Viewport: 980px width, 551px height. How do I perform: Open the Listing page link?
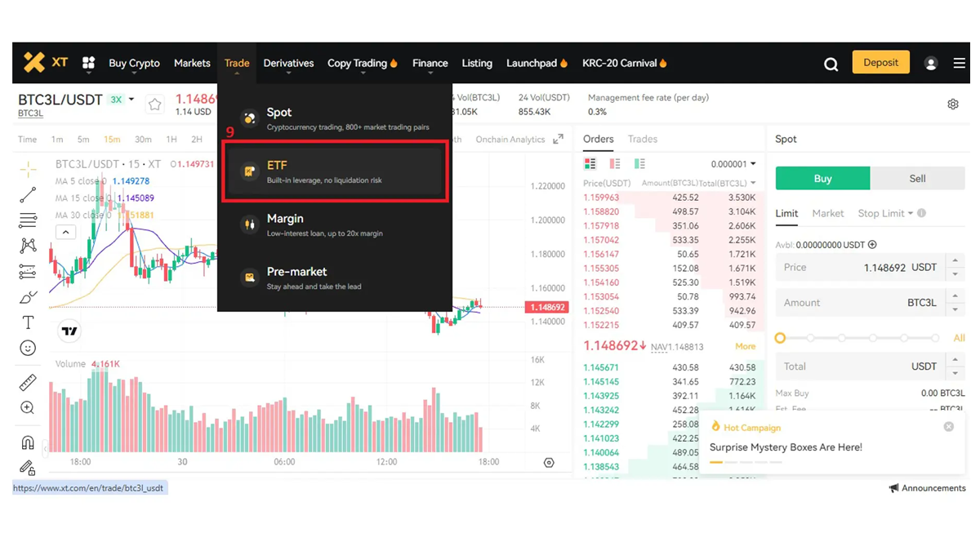click(477, 64)
